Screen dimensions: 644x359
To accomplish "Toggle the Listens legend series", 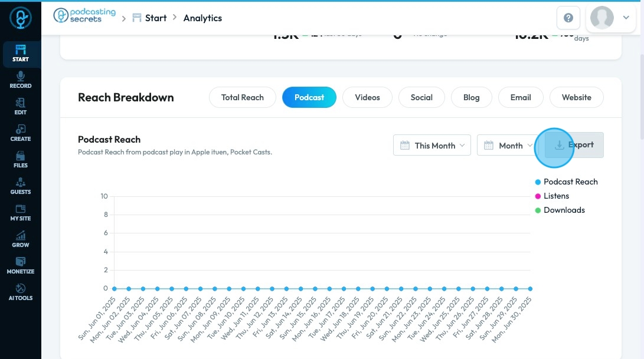I will click(x=552, y=196).
